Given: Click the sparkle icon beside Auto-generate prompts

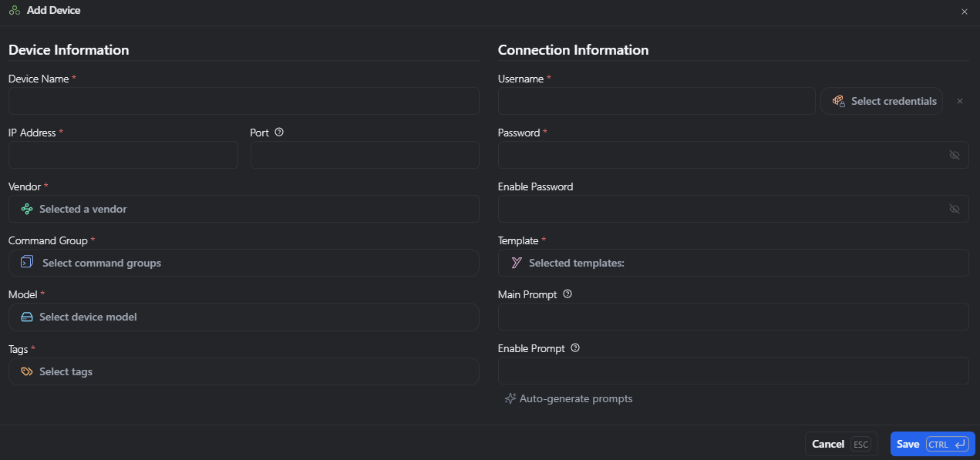Looking at the screenshot, I should [x=510, y=398].
